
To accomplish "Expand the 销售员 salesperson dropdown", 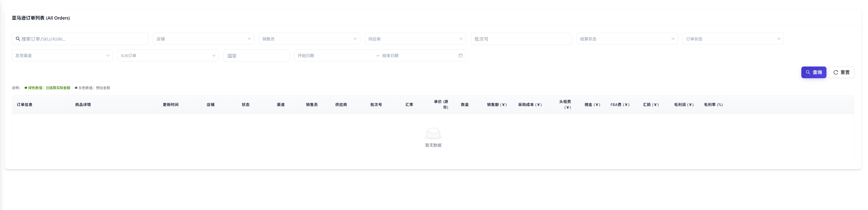I will point(309,39).
